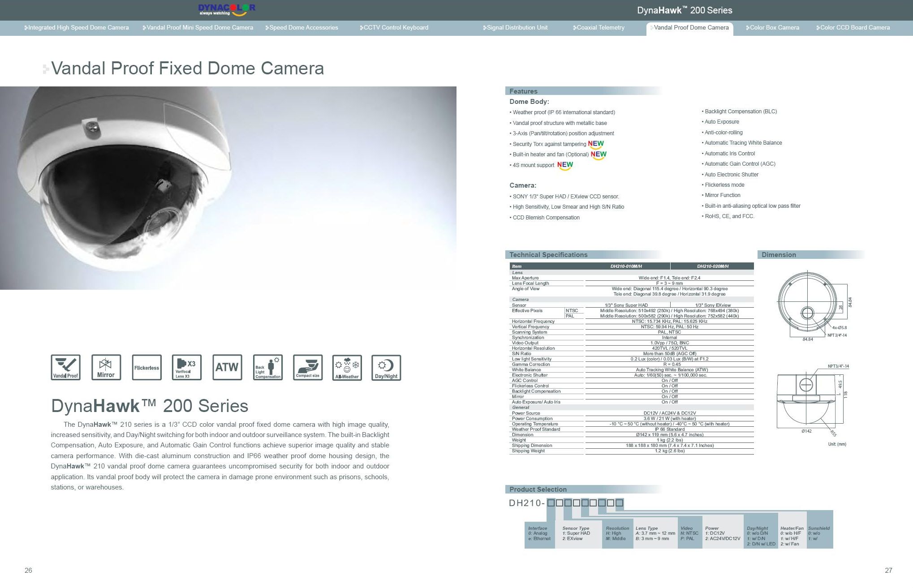Click 'Weather proof (IP 66 international standard)'
The width and height of the screenshot is (913, 588).
pyautogui.click(x=564, y=112)
